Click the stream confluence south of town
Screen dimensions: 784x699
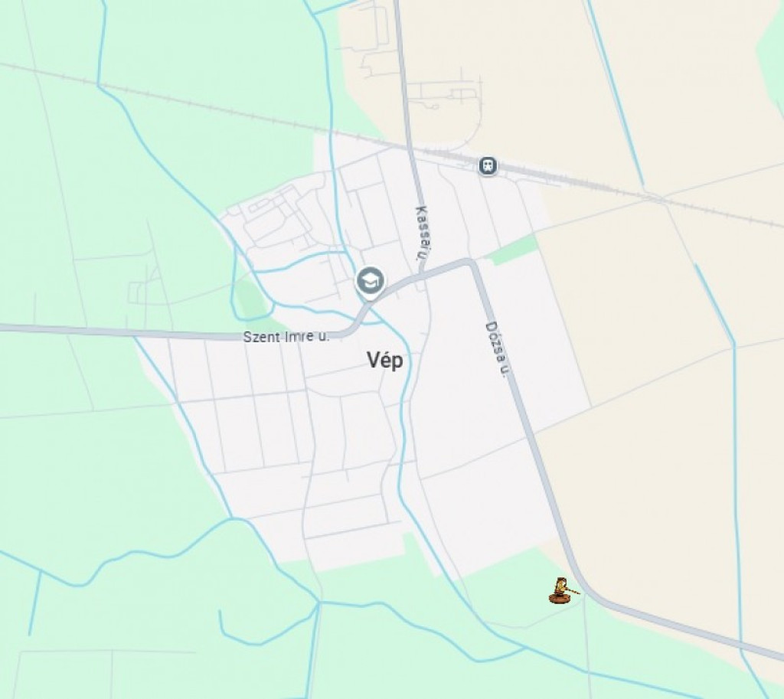click(319, 603)
